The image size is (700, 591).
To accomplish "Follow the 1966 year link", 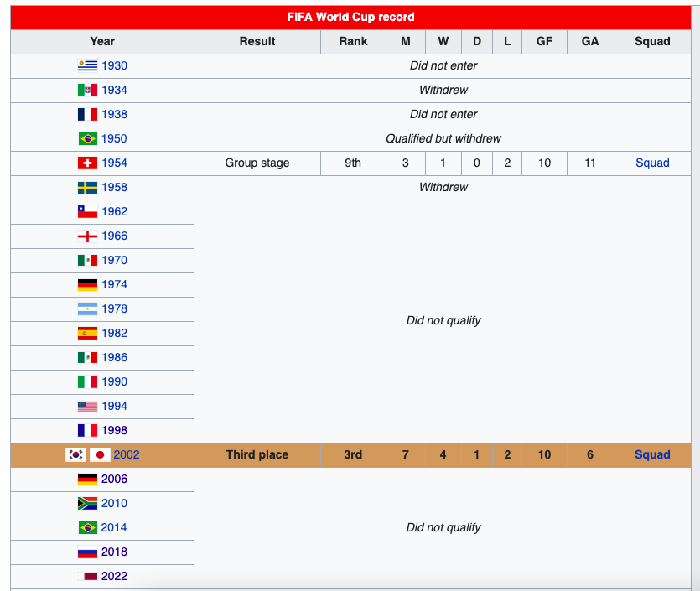I will tap(114, 236).
